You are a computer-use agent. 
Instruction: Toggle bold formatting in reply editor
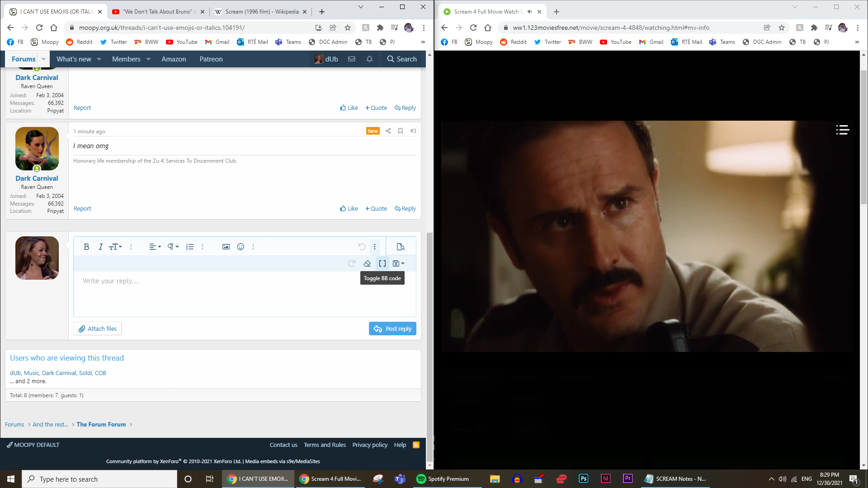[86, 247]
